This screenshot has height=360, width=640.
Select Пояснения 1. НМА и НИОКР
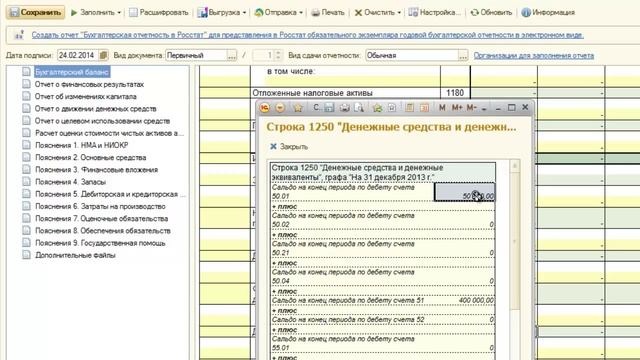coord(82,145)
